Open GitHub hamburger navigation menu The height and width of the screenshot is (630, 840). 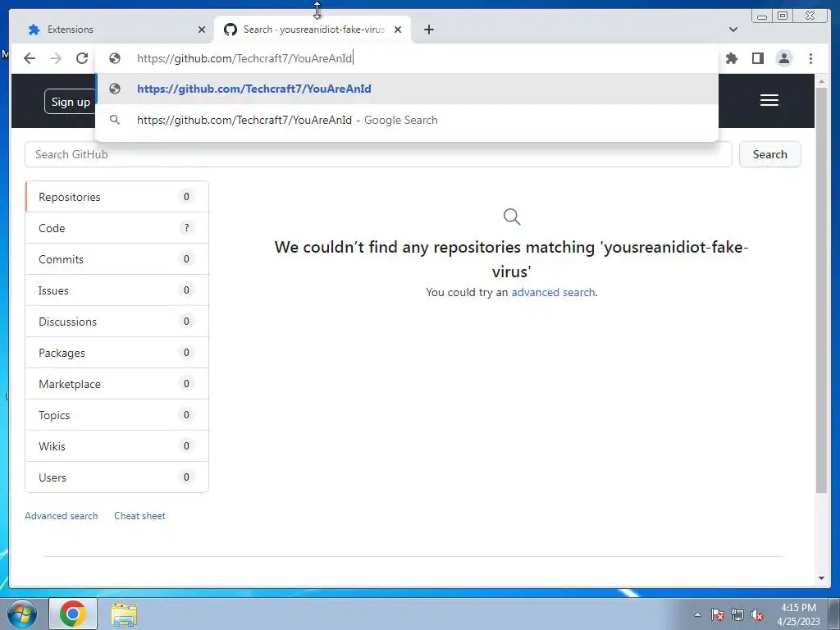(769, 100)
